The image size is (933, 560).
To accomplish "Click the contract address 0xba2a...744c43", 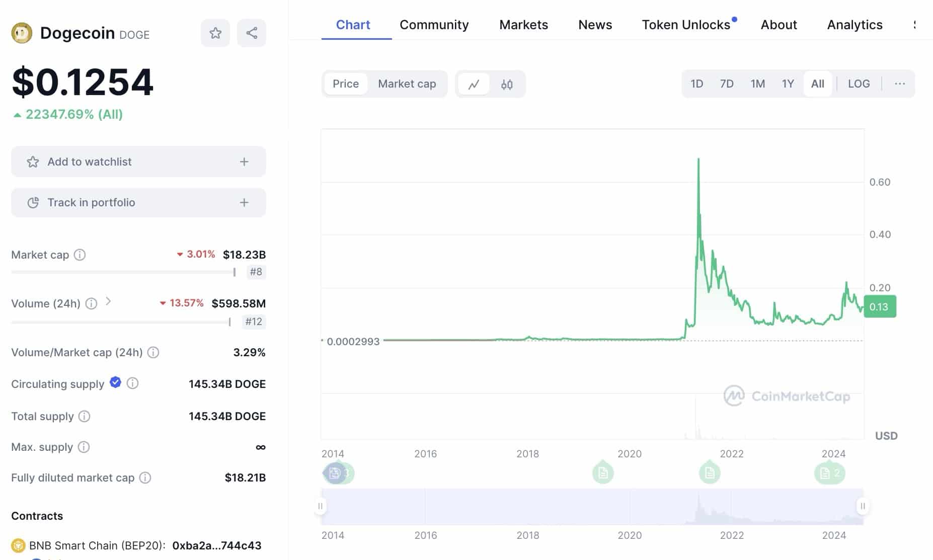I will (x=217, y=545).
